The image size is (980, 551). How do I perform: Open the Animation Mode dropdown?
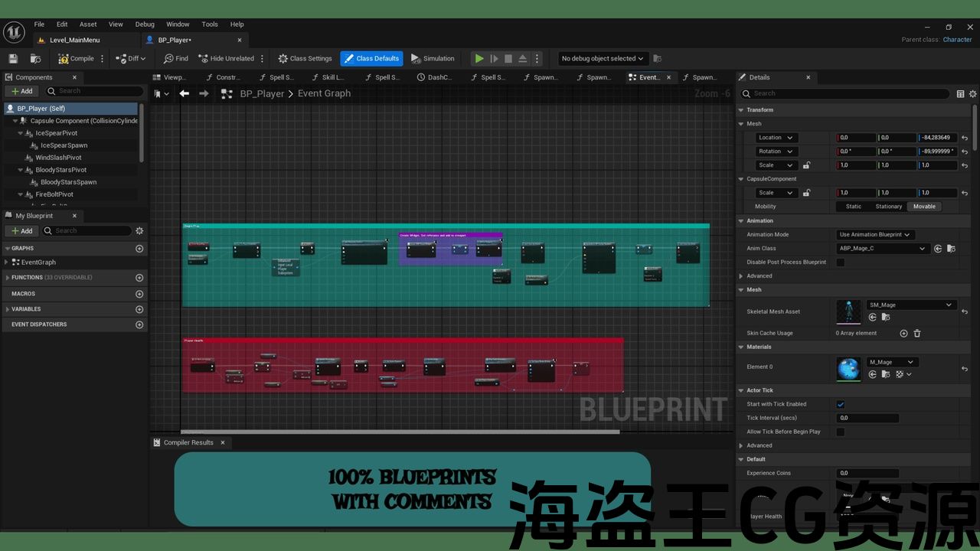(875, 235)
